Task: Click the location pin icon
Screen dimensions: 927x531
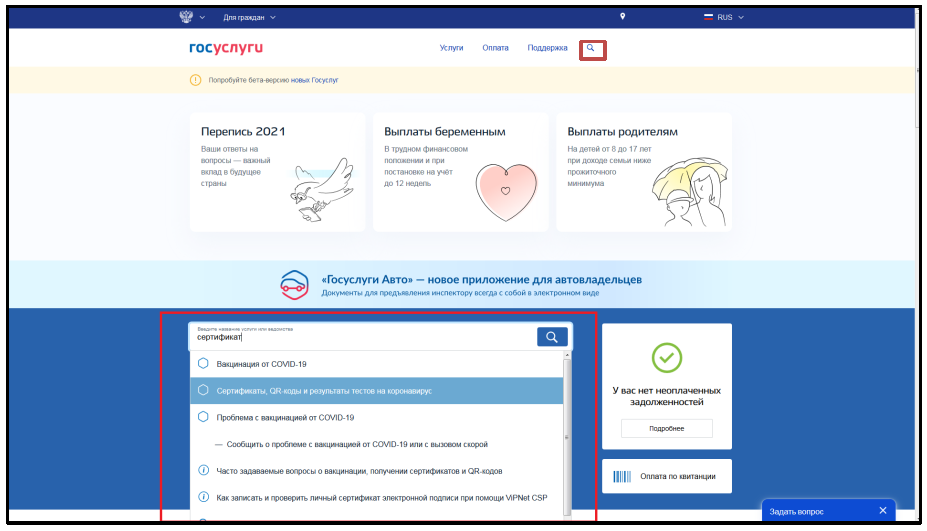Action: (622, 17)
